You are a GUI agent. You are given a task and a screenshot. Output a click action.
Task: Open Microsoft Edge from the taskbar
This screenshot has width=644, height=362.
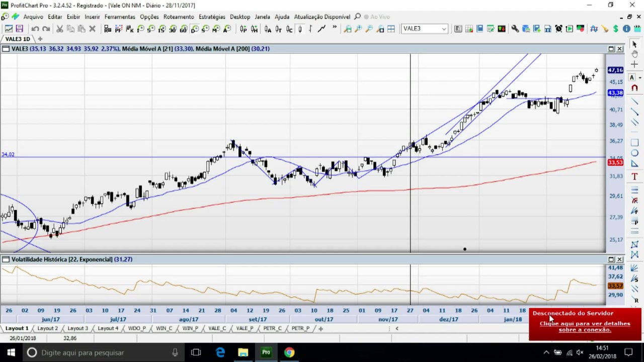220,352
